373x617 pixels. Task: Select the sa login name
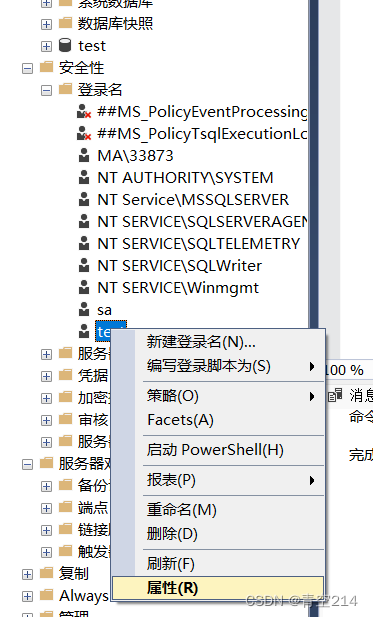[104, 310]
